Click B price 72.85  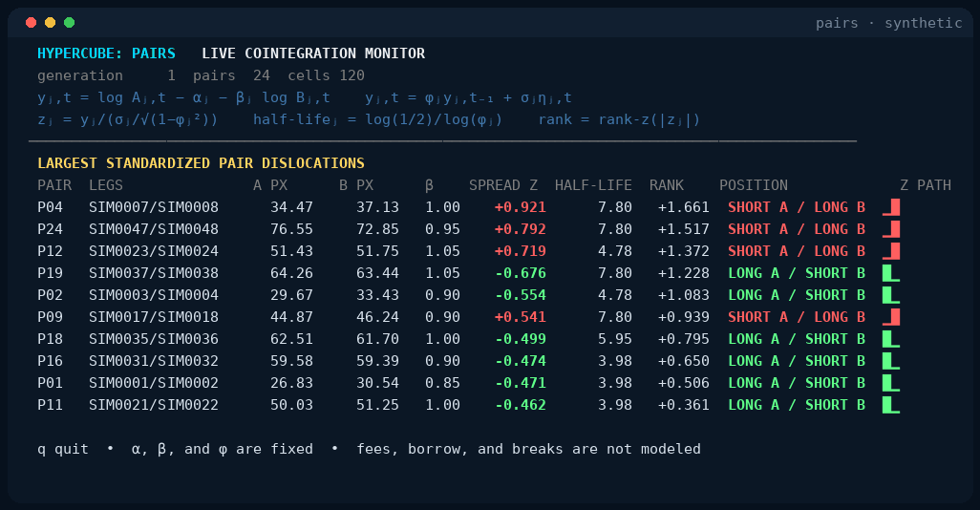[377, 229]
